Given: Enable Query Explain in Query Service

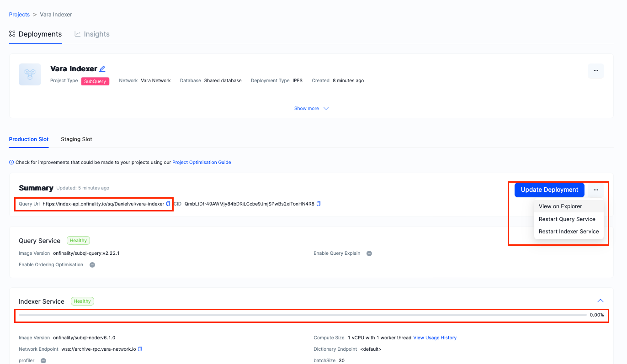Looking at the screenshot, I should (x=369, y=253).
